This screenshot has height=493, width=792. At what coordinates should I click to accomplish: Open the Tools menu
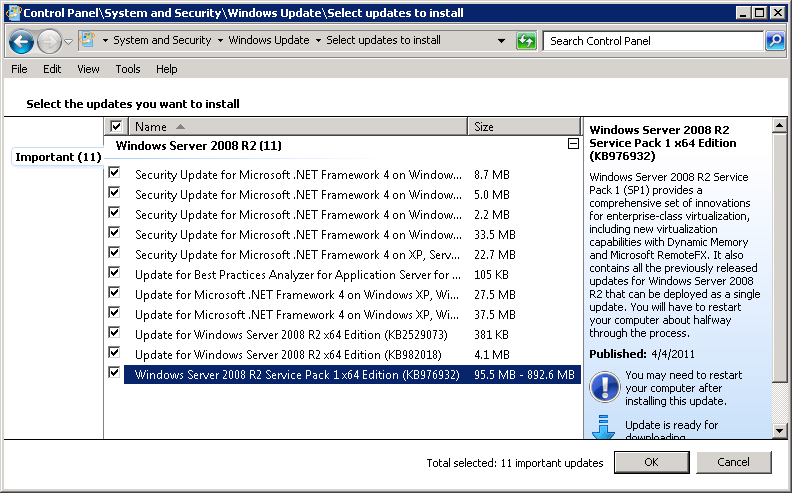tap(128, 69)
